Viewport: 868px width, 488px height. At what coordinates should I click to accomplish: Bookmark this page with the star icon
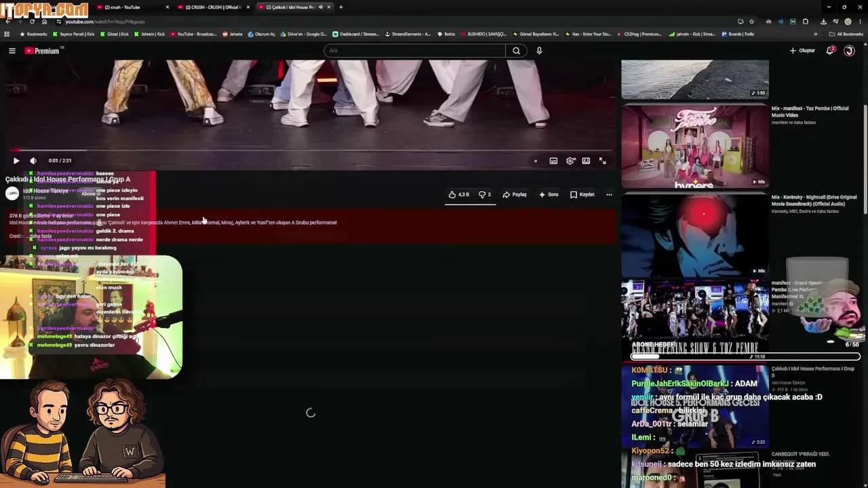pos(751,22)
